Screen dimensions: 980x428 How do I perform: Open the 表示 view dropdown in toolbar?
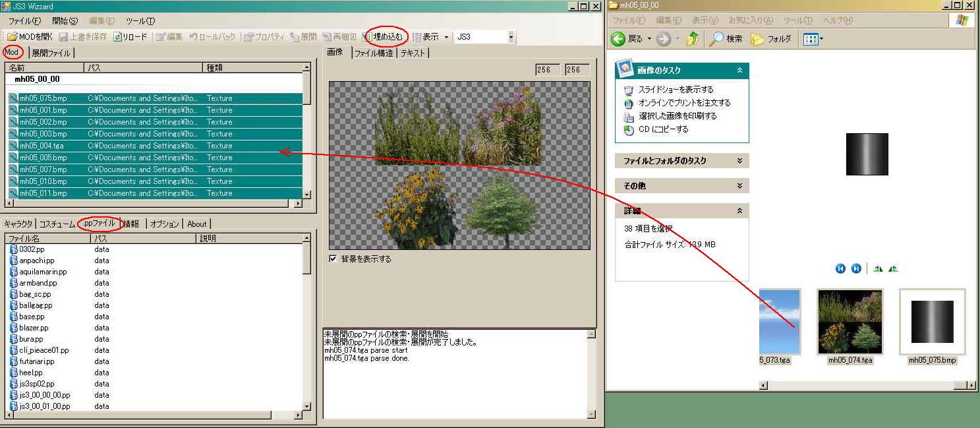click(446, 38)
